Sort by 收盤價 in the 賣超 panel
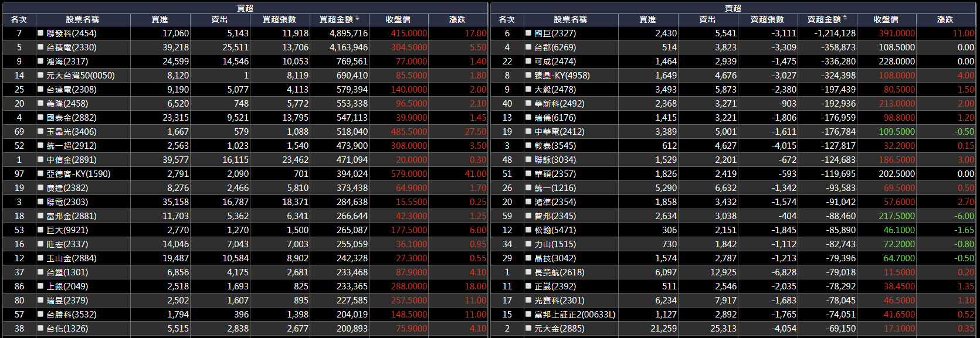 pos(886,20)
